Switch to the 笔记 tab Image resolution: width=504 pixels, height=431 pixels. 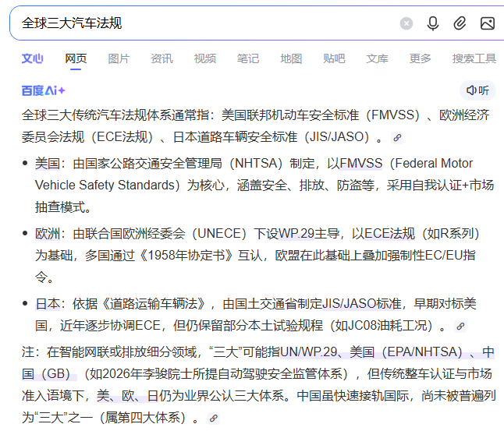click(248, 58)
